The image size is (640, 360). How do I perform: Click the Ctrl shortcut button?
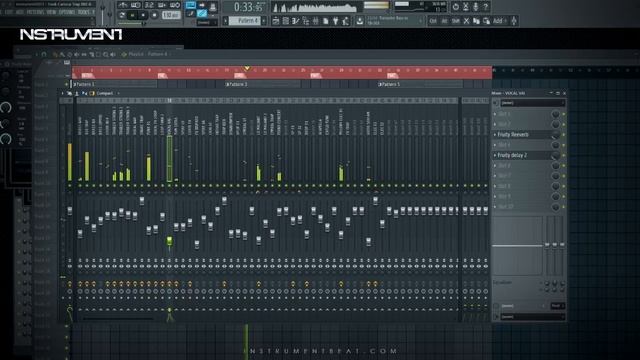[433, 21]
